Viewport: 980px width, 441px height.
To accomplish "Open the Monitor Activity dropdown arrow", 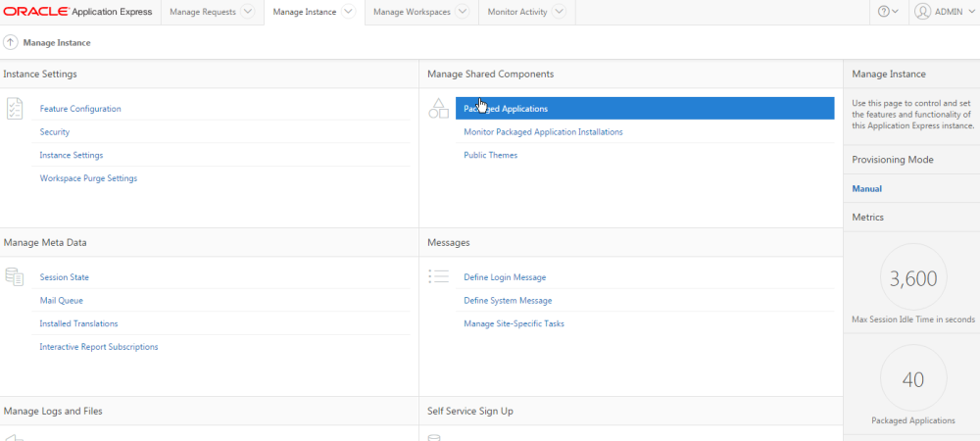I will (x=559, y=12).
